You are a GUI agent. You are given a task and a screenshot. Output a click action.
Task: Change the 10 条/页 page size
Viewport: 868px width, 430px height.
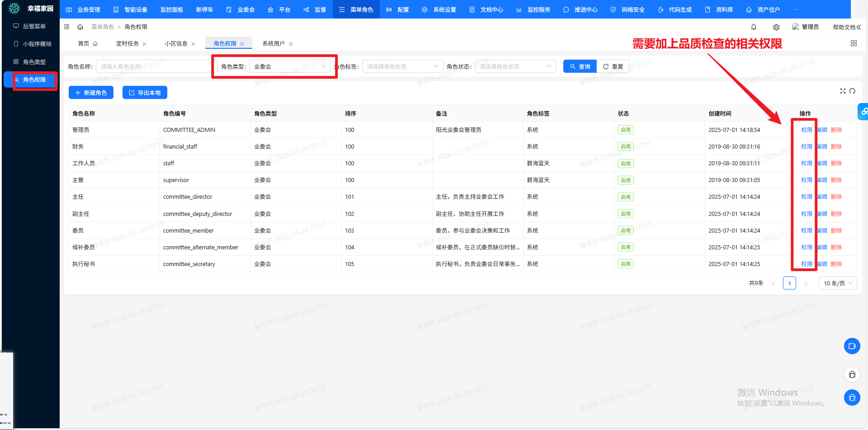coord(837,283)
